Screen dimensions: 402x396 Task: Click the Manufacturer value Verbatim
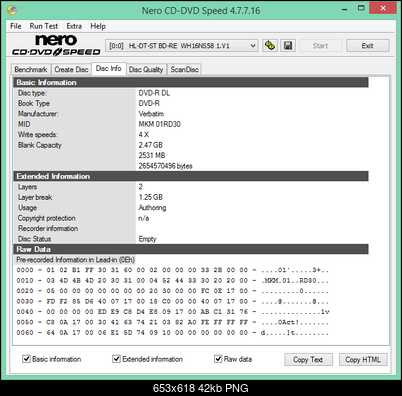click(151, 114)
